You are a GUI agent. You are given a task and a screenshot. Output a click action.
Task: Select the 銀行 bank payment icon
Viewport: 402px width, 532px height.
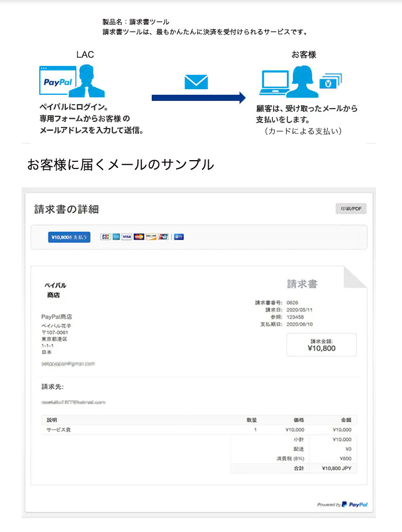click(179, 237)
